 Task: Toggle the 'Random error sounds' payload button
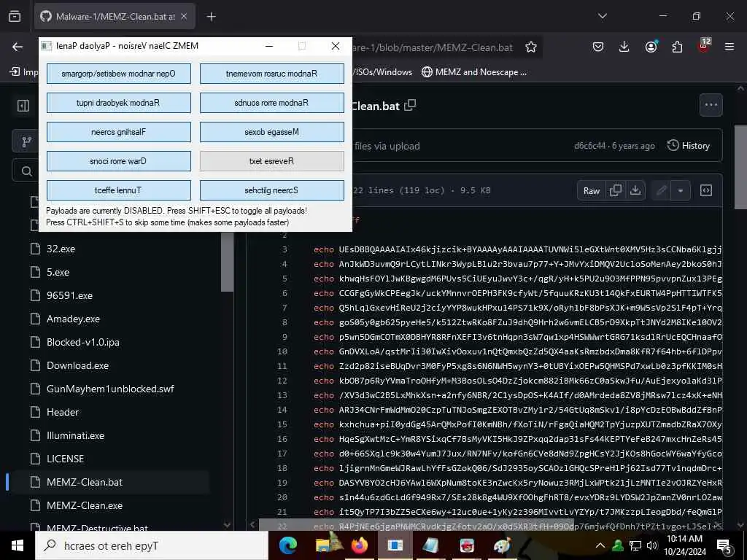pyautogui.click(x=271, y=103)
